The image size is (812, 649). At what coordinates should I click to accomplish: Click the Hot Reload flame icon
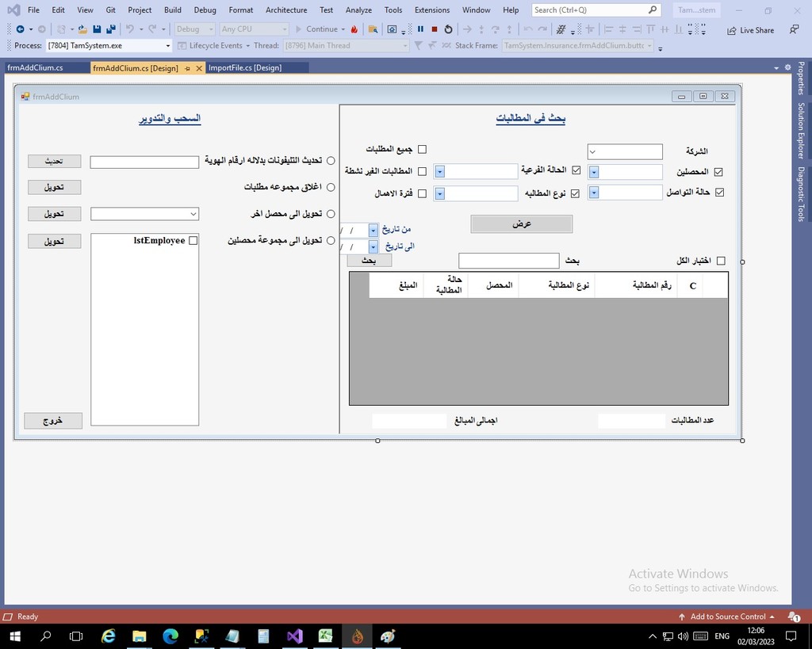pyautogui.click(x=354, y=29)
